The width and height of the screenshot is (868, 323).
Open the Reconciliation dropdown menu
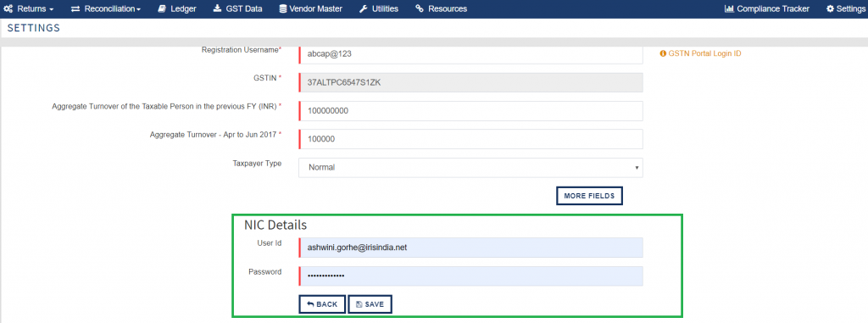(x=106, y=8)
